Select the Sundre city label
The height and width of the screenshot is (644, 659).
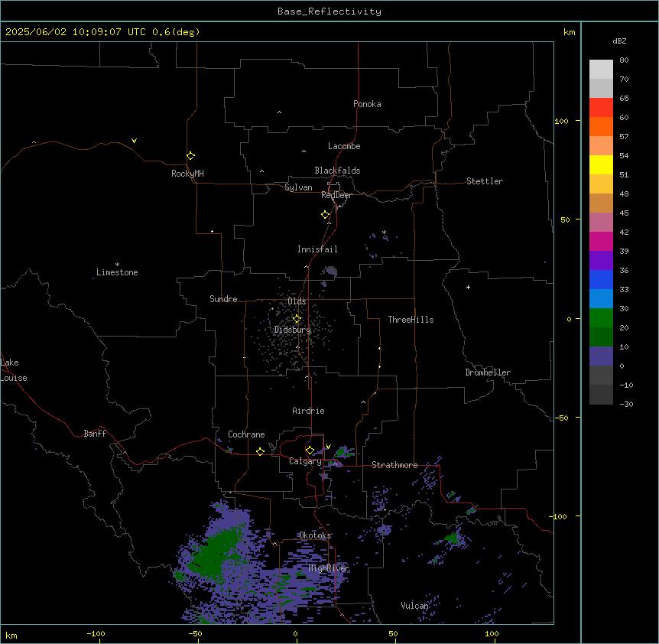tap(223, 299)
